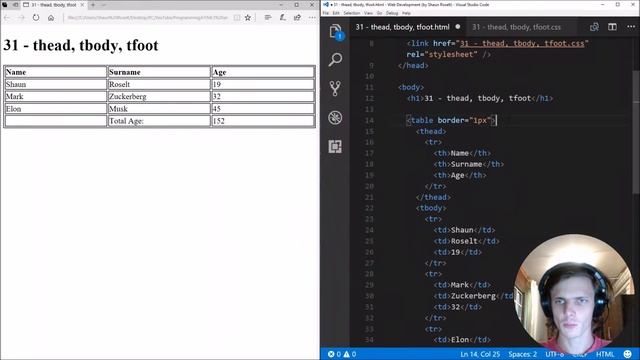Screen dimensions: 640x360
Task: Open the Go menu in VS Code
Action: [x=379, y=13]
